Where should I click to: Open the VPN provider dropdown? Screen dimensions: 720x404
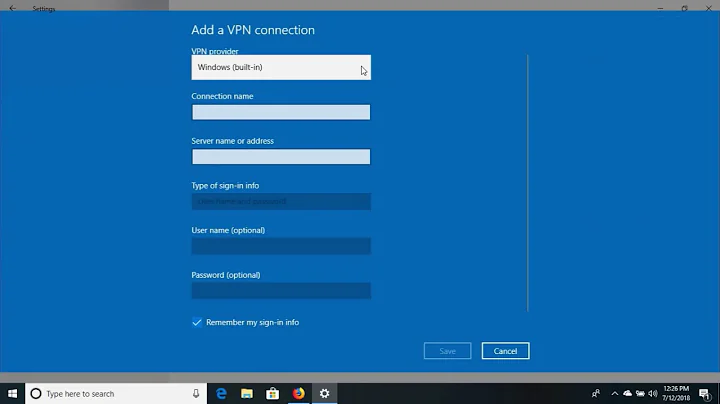click(281, 67)
